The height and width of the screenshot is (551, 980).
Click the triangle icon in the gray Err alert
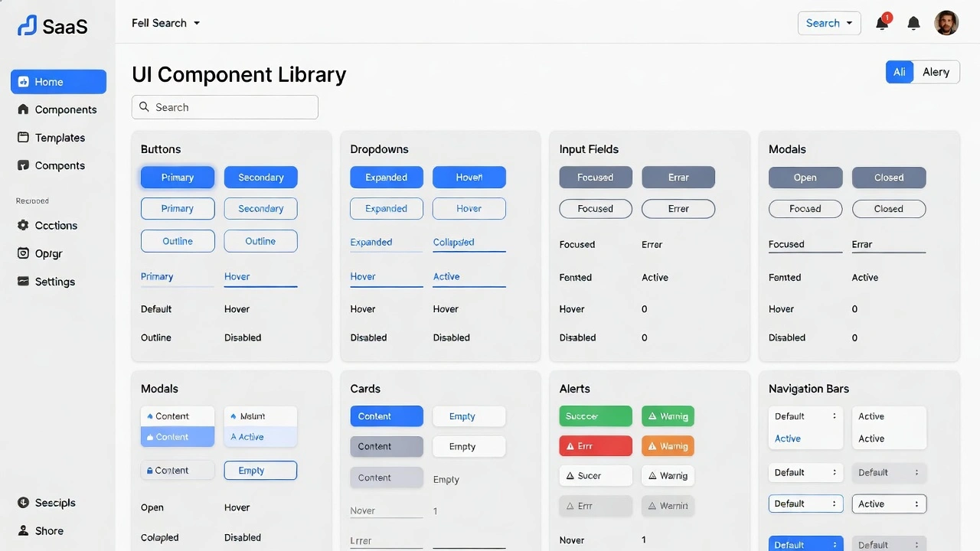[570, 506]
